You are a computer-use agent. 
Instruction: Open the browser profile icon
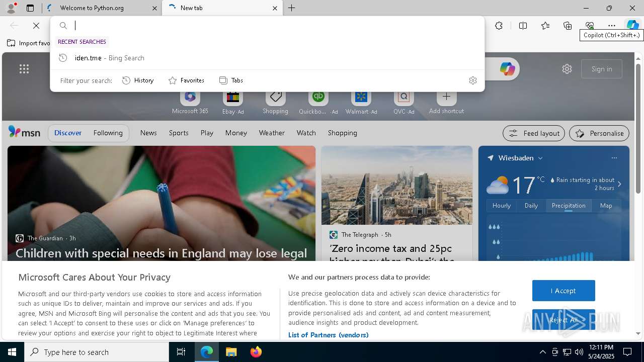[11, 8]
